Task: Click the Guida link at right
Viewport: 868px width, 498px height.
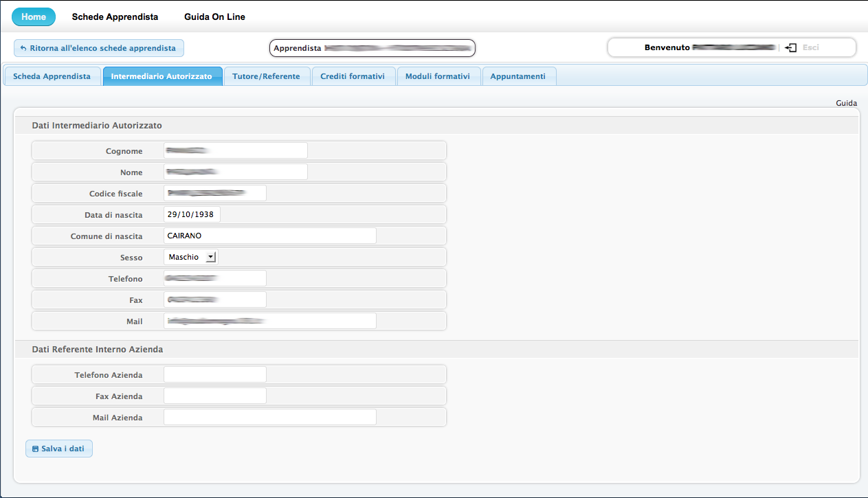Action: (x=846, y=103)
